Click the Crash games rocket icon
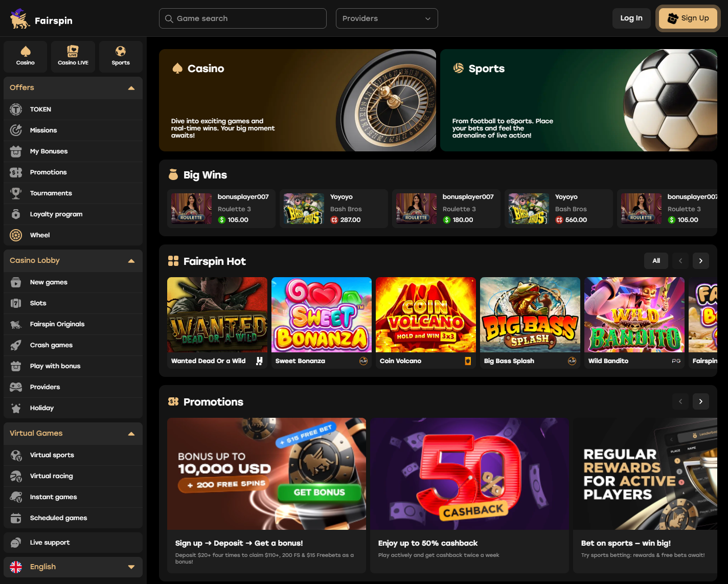The image size is (728, 584). coord(16,345)
